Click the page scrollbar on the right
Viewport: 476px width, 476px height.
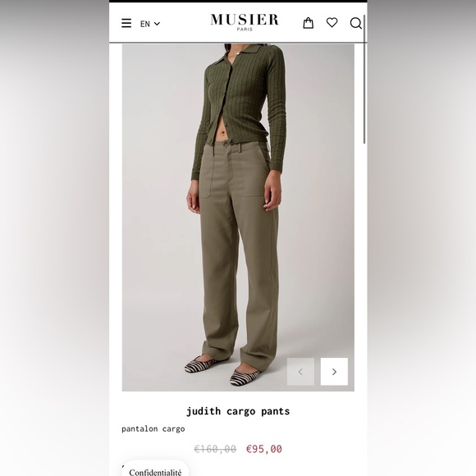[364, 79]
